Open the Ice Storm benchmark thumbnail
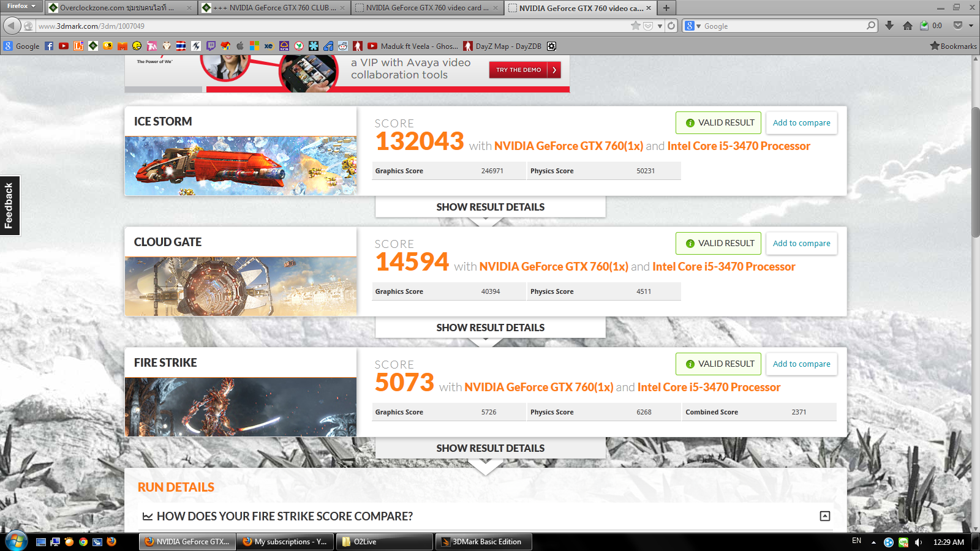Screen dimensions: 980x551 click(x=241, y=166)
